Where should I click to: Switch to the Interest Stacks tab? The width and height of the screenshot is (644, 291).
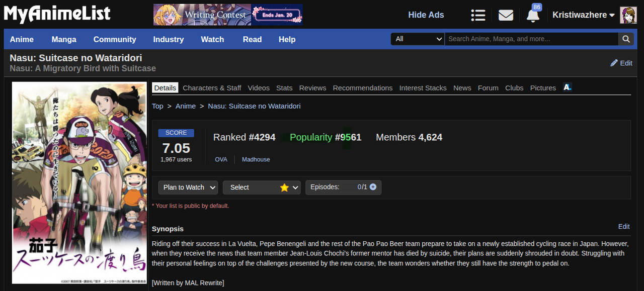(423, 87)
